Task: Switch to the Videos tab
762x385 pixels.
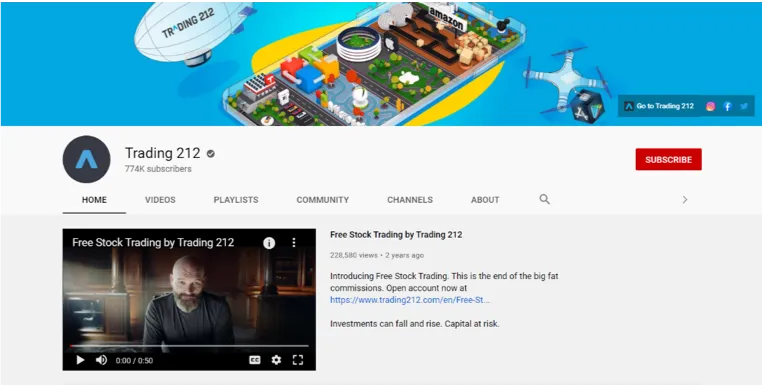Action: (160, 200)
